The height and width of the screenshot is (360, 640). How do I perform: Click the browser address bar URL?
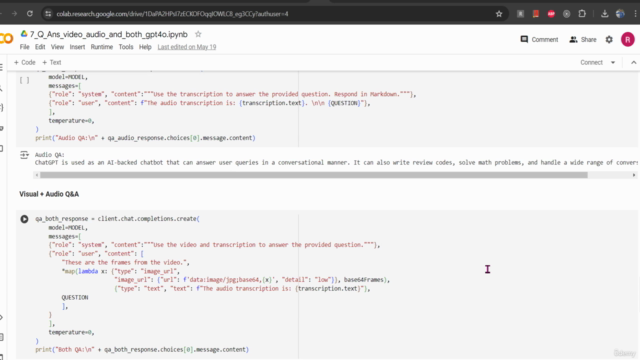click(x=172, y=14)
